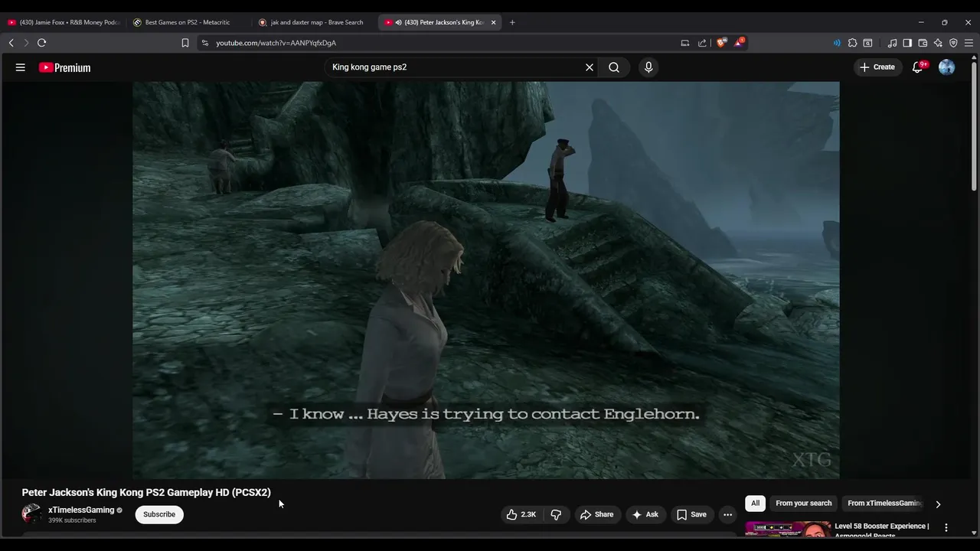Save the video to a playlist
980x551 pixels.
[691, 514]
